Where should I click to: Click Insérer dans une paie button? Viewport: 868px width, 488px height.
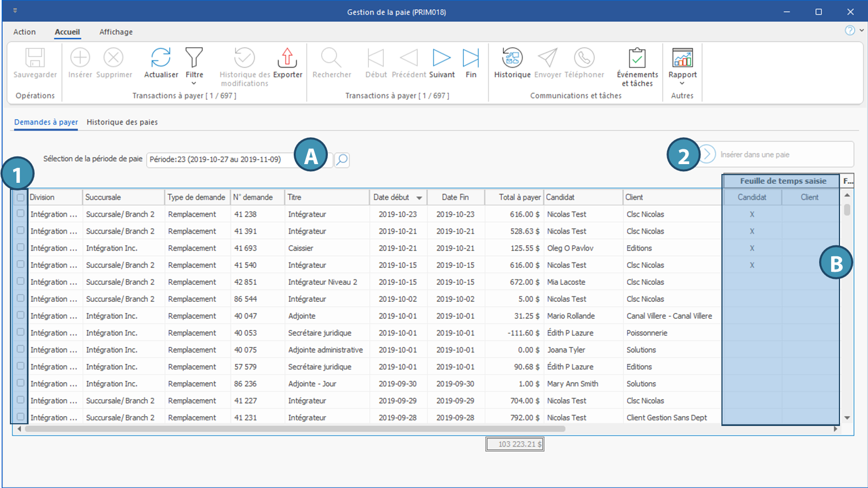(x=754, y=155)
